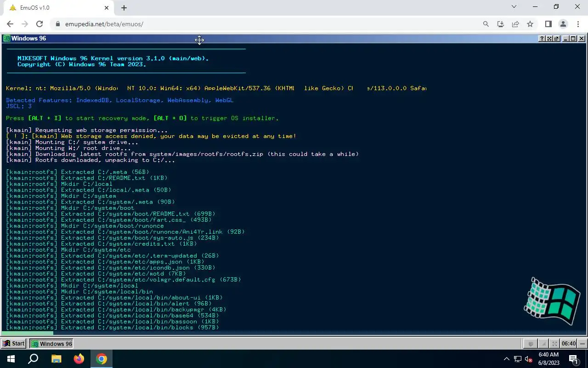Click the Windows 96 flag logo
Viewport: 588px width, 368px height.
point(552,301)
